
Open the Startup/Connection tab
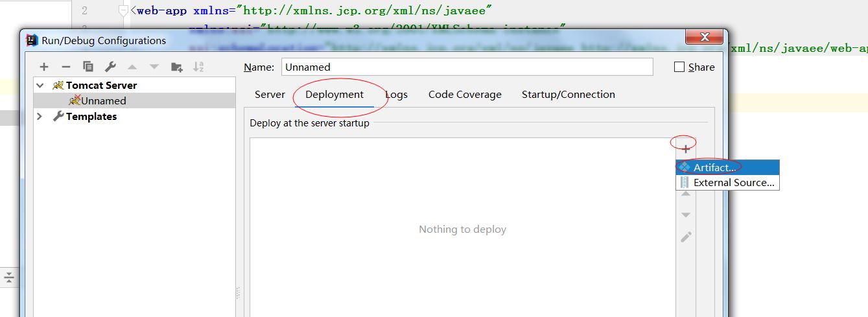pyautogui.click(x=569, y=94)
